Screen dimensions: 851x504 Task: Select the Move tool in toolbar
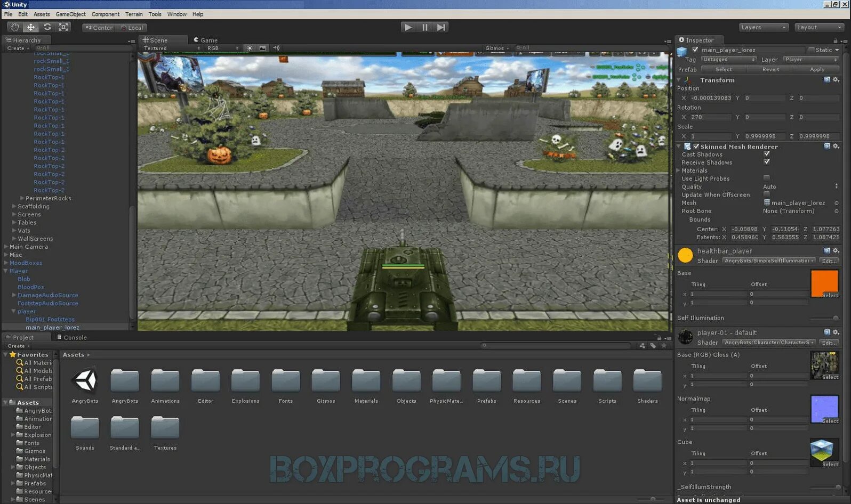point(31,27)
